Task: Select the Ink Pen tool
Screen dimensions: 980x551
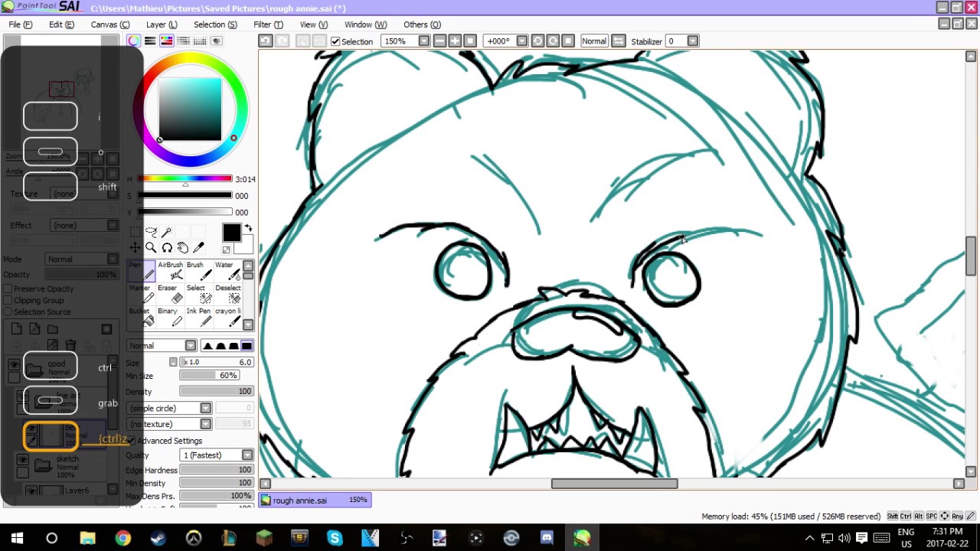Action: [x=199, y=317]
